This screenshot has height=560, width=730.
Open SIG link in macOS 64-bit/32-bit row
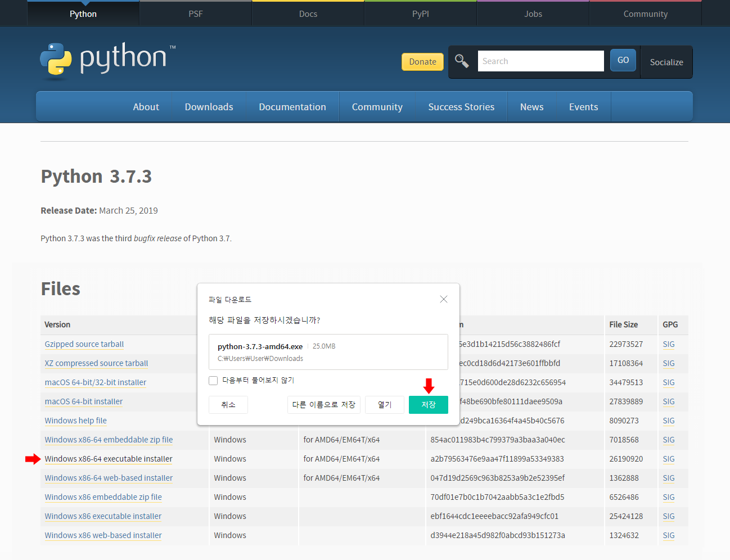[668, 382]
